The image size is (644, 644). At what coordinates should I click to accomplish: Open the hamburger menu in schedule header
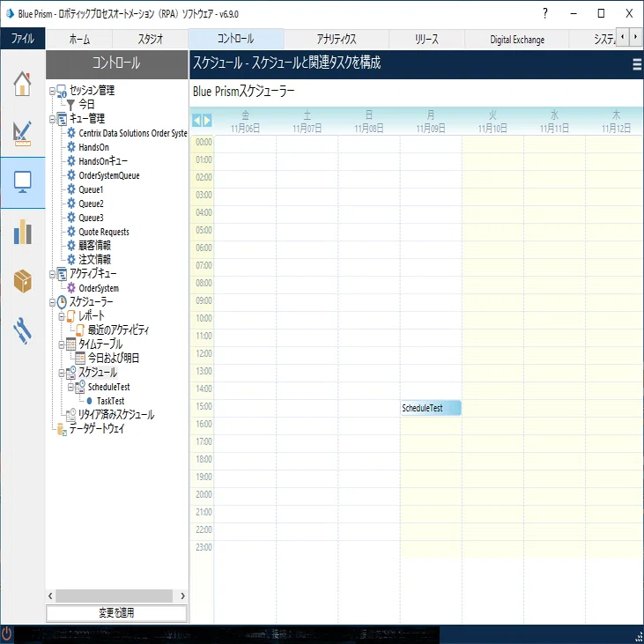coord(637,64)
